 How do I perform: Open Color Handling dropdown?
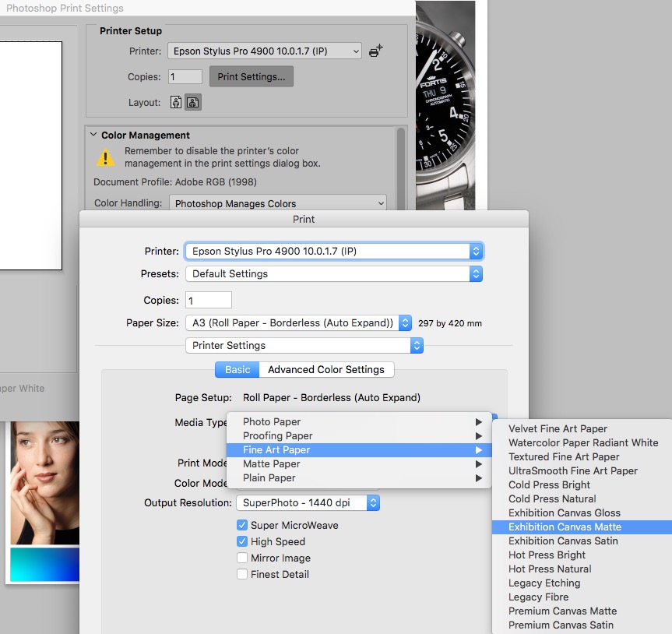[x=278, y=203]
